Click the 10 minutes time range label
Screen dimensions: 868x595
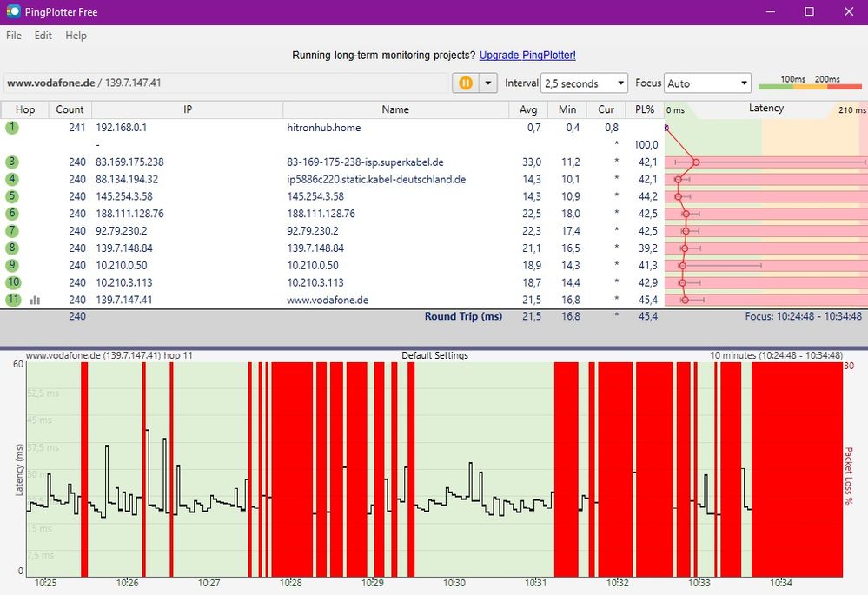pyautogui.click(x=776, y=355)
